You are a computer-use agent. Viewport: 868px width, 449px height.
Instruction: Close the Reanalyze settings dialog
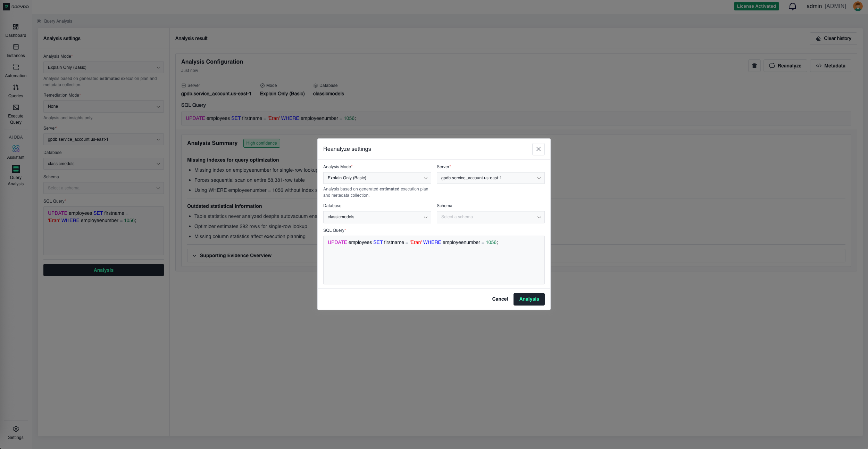coord(538,149)
